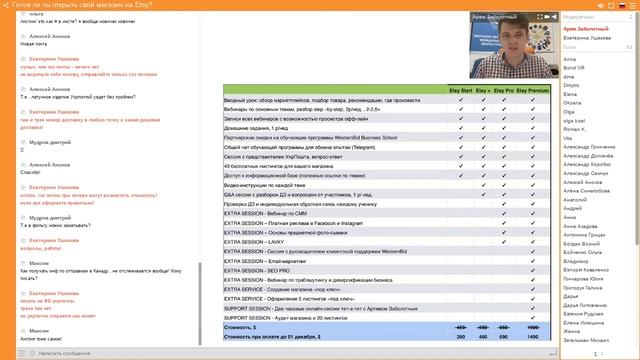Click the message icon beside Алексей Анохов above 'Новая почта'
The height and width of the screenshot is (360, 640).
pos(23,36)
